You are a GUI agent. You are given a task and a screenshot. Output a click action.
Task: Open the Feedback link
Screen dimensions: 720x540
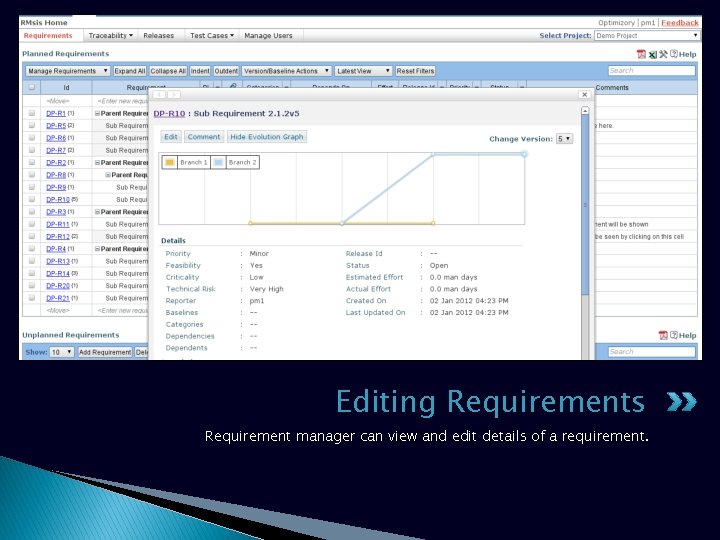pyautogui.click(x=680, y=22)
